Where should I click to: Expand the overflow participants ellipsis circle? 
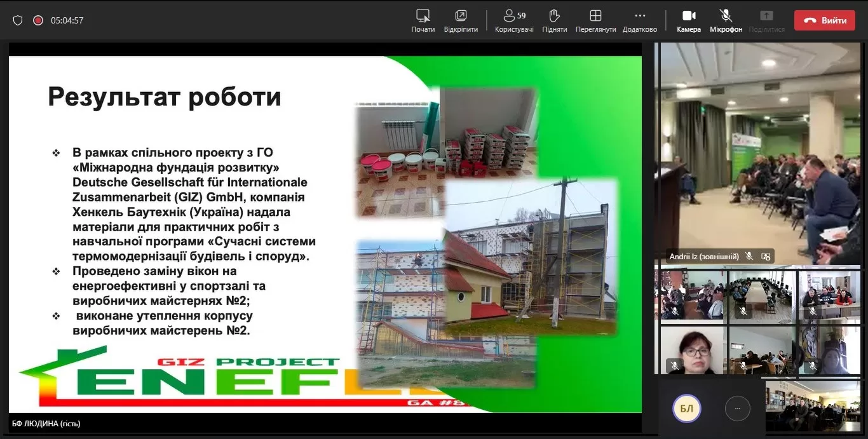[737, 409]
